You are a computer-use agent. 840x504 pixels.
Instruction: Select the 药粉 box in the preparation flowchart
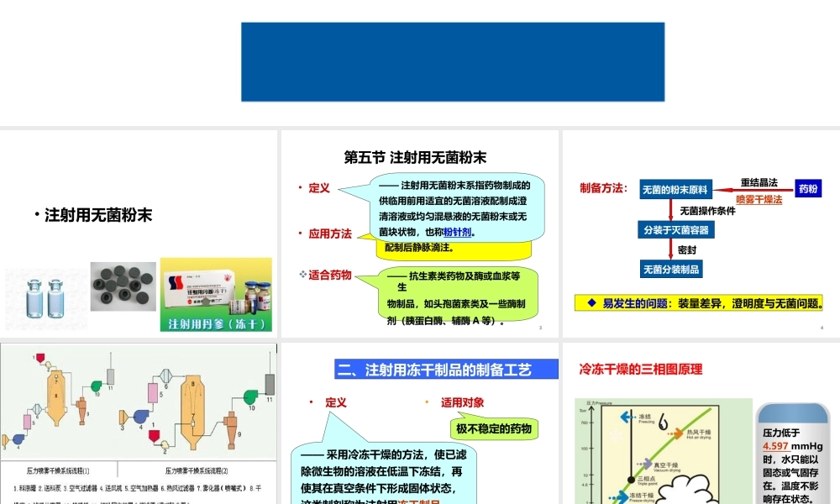pyautogui.click(x=806, y=189)
